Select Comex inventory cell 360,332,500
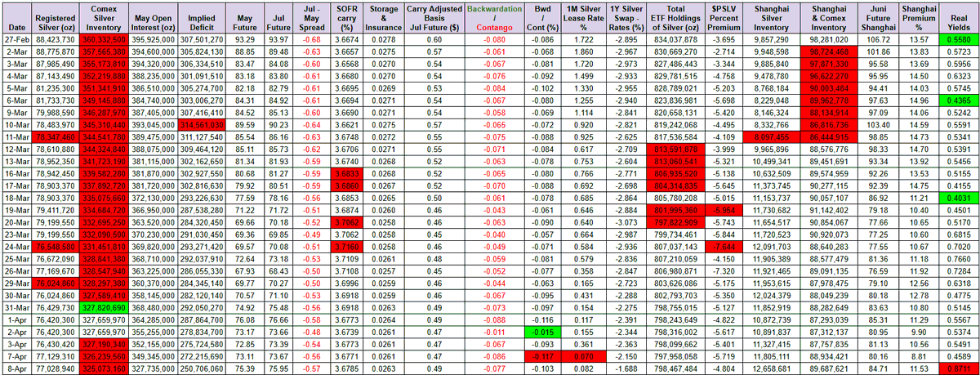This screenshot has height=375, width=980. click(103, 39)
